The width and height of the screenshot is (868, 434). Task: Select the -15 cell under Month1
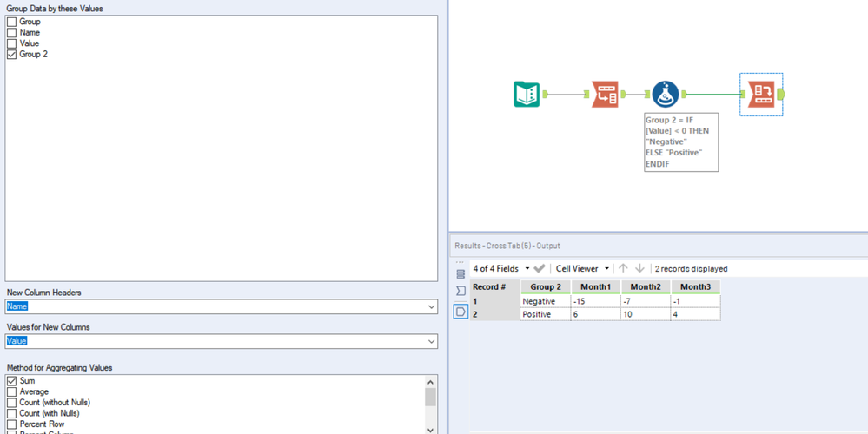(596, 301)
